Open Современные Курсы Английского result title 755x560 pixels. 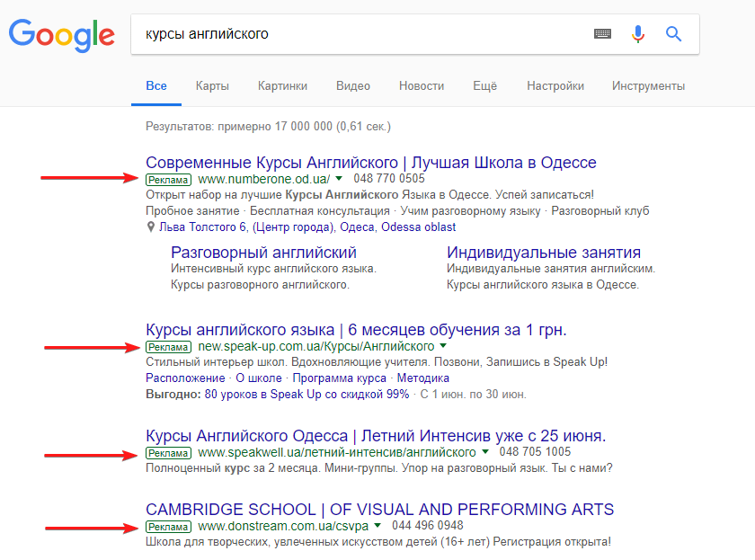tap(370, 163)
